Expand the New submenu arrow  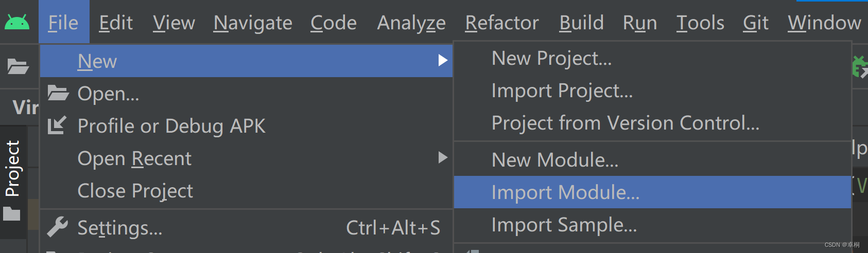point(442,61)
